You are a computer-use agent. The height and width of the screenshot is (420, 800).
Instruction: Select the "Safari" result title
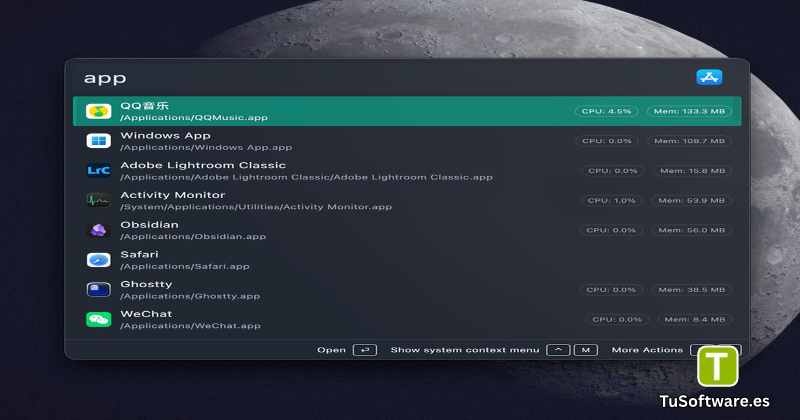click(139, 254)
